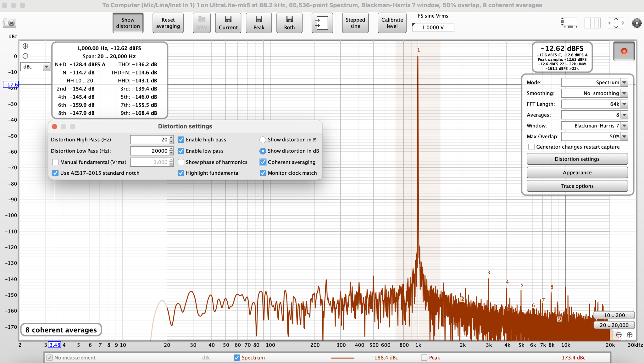The width and height of the screenshot is (644, 363).
Task: Save Current trace with disk icon
Action: pos(228,23)
